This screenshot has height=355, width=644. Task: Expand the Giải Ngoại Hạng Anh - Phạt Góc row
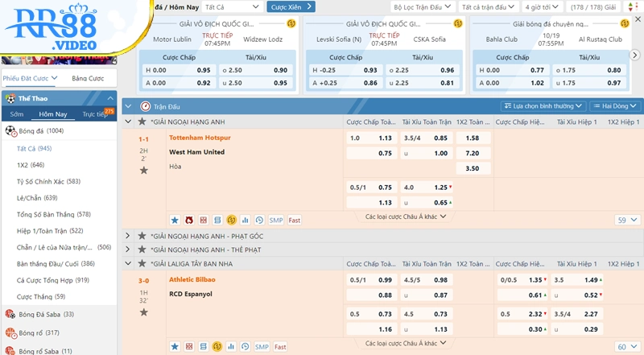pos(128,236)
